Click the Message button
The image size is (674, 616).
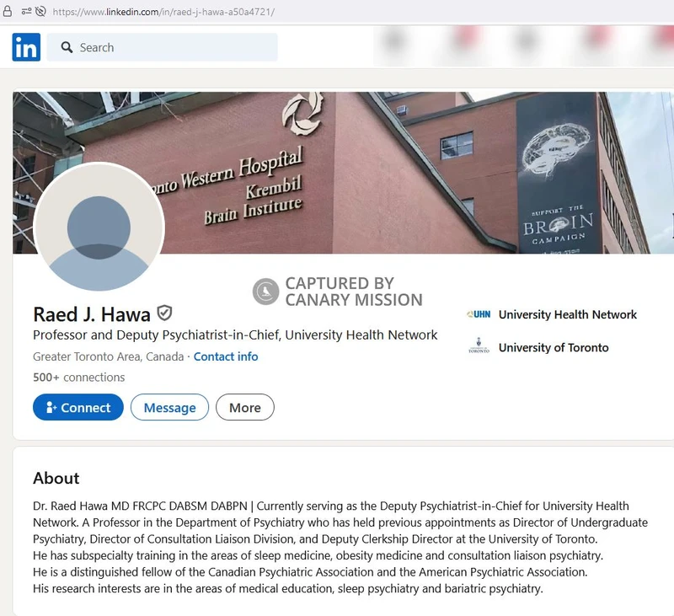169,407
